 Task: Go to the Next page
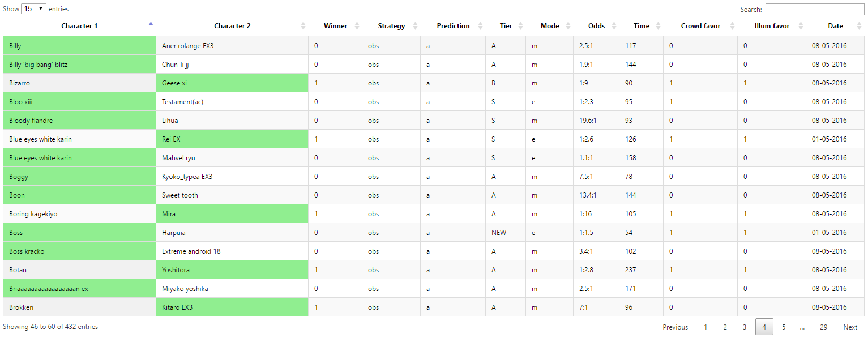pyautogui.click(x=850, y=327)
